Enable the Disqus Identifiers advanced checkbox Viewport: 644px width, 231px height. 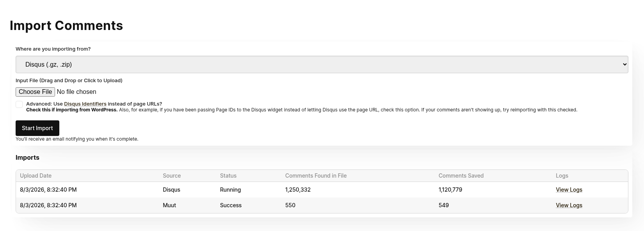[x=19, y=104]
